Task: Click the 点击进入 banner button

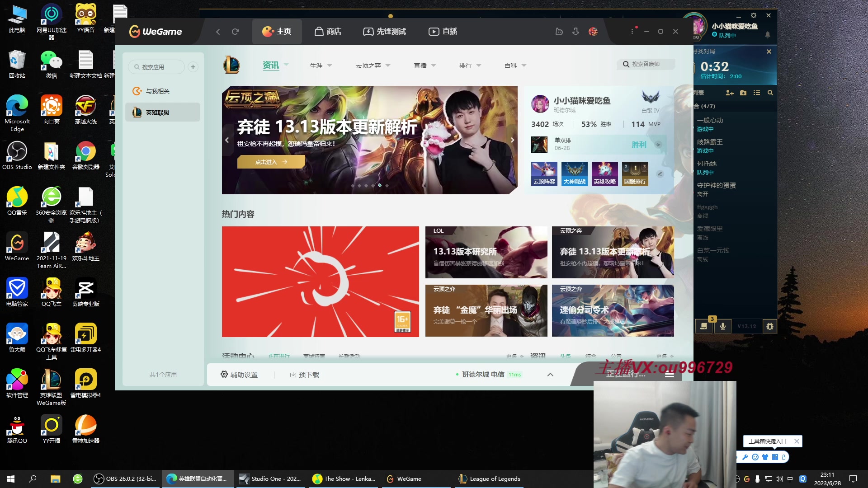Action: [270, 161]
